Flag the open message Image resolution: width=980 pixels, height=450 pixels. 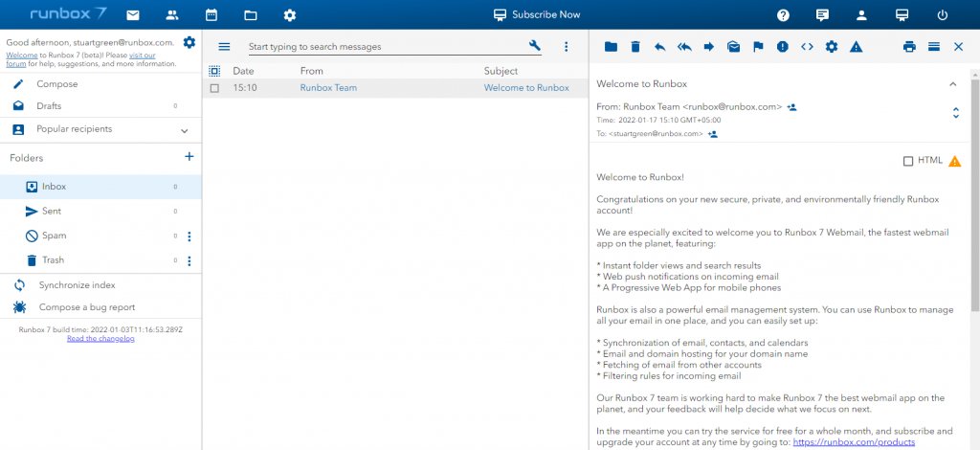[758, 46]
